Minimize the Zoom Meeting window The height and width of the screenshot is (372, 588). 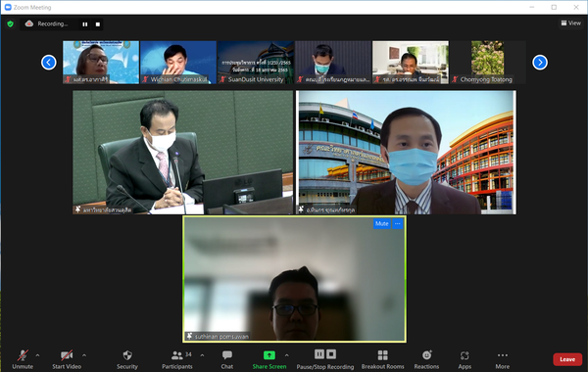(x=532, y=7)
